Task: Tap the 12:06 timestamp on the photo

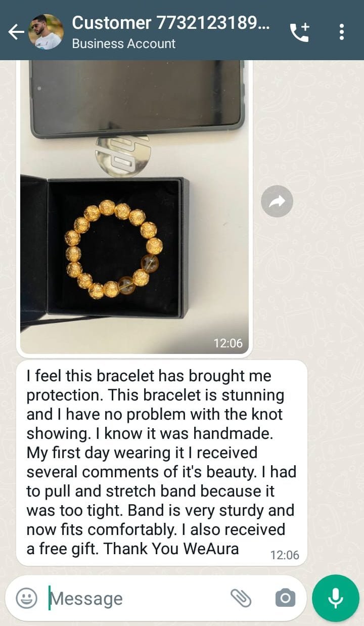Action: (228, 343)
